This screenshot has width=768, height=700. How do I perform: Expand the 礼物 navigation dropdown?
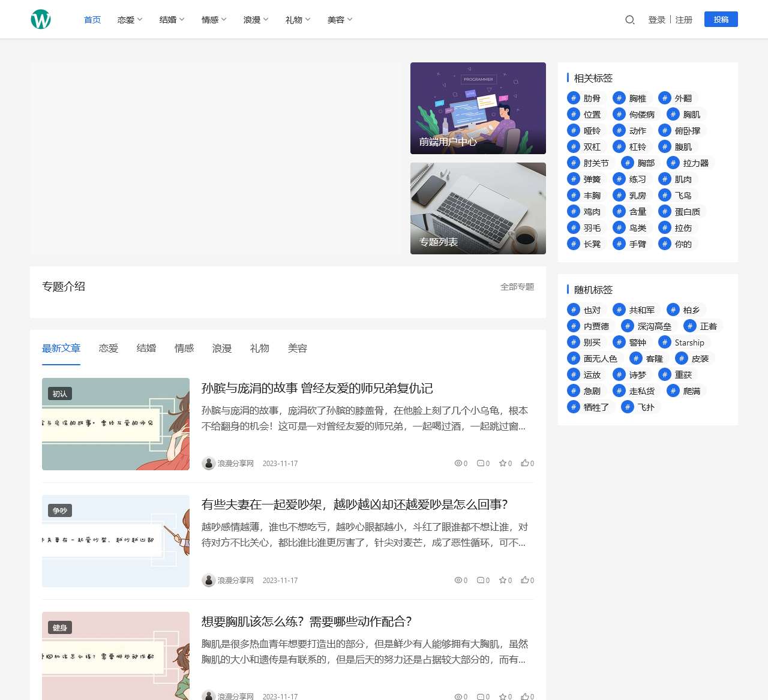pos(296,19)
